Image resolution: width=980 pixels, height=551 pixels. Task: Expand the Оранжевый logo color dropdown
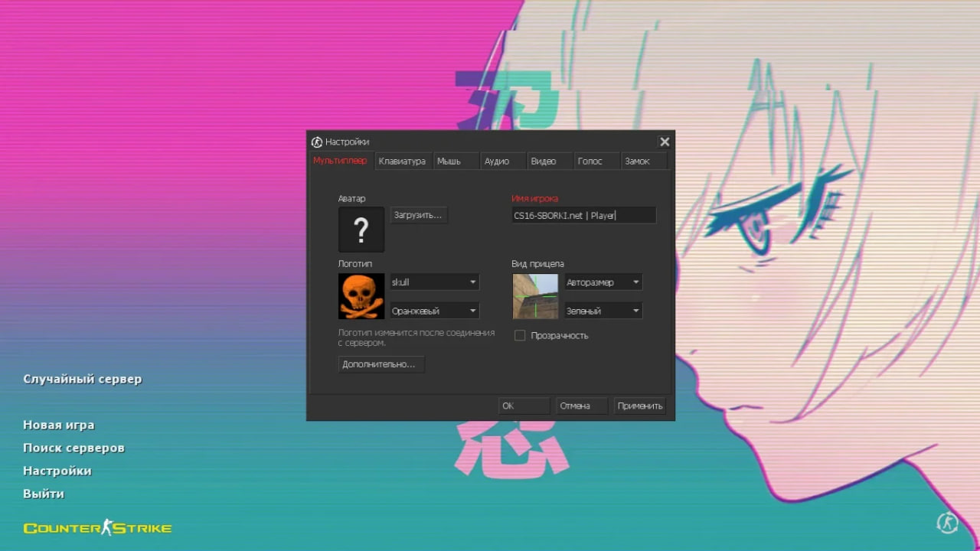[x=434, y=311]
